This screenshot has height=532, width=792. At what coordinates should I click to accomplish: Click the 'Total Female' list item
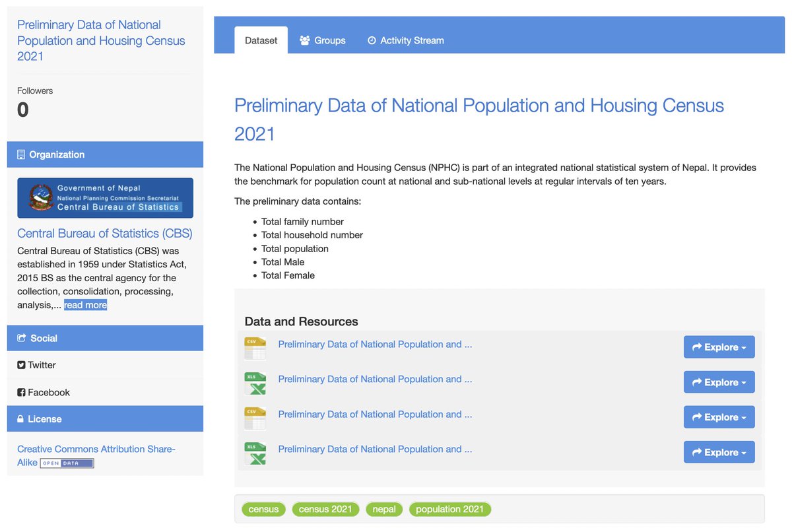[288, 275]
